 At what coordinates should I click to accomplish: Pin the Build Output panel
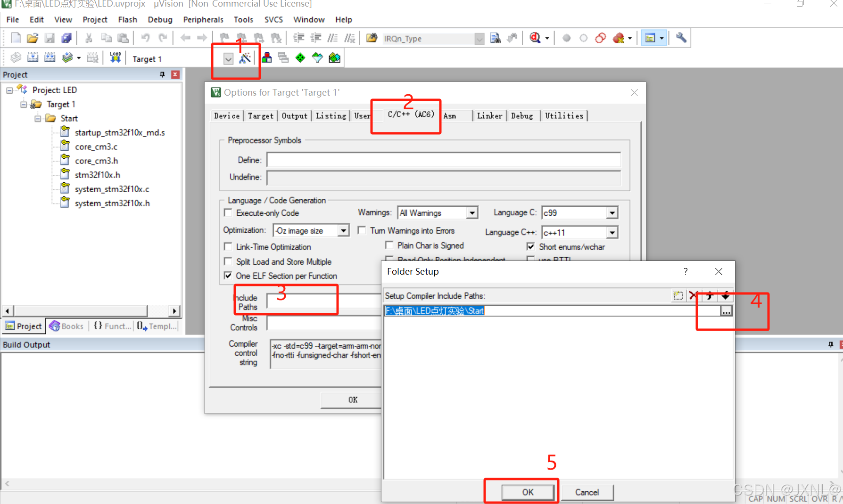click(x=830, y=345)
